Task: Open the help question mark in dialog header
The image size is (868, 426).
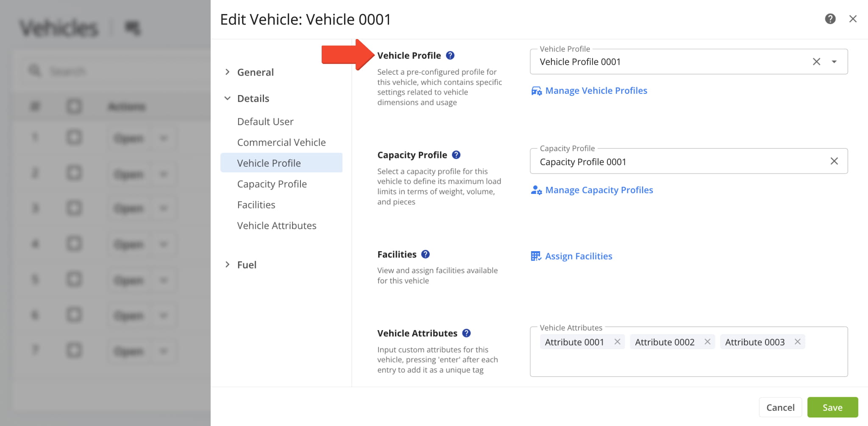Action: pyautogui.click(x=830, y=19)
